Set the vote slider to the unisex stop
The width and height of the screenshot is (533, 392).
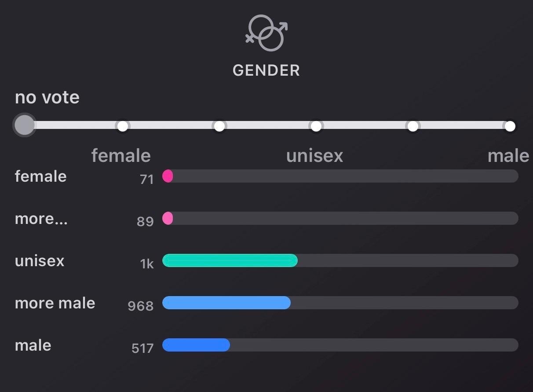coord(316,126)
